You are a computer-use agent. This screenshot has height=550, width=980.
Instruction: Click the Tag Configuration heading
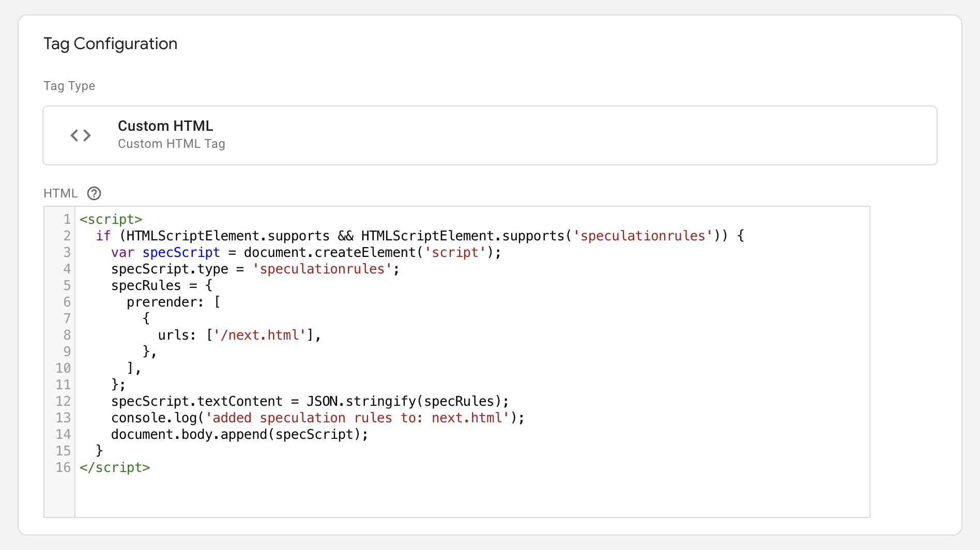[x=110, y=44]
